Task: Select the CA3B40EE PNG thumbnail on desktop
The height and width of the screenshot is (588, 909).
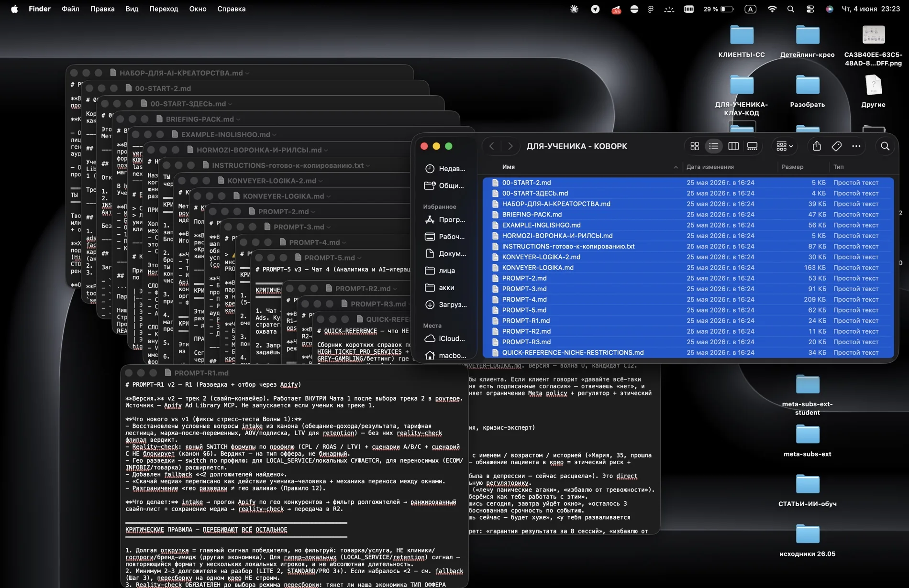Action: (x=873, y=35)
